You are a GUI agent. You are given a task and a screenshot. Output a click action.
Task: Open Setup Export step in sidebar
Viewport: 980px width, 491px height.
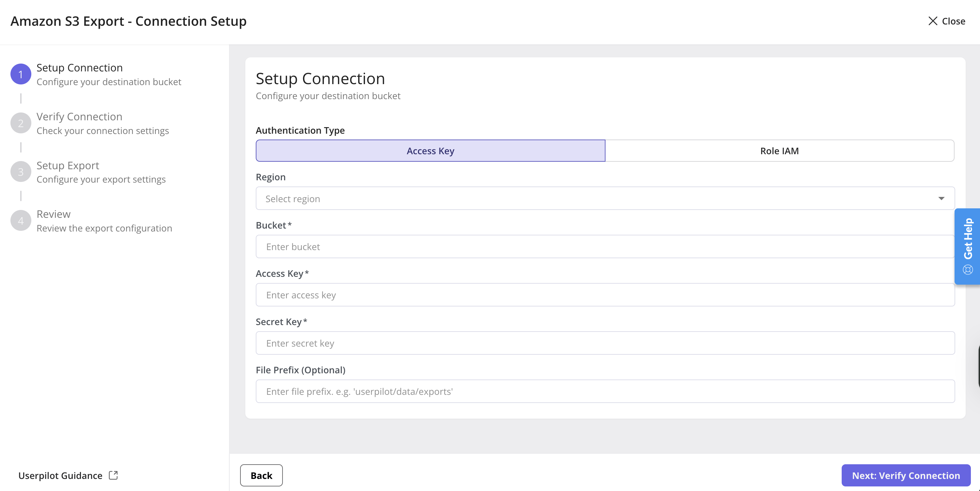[68, 165]
